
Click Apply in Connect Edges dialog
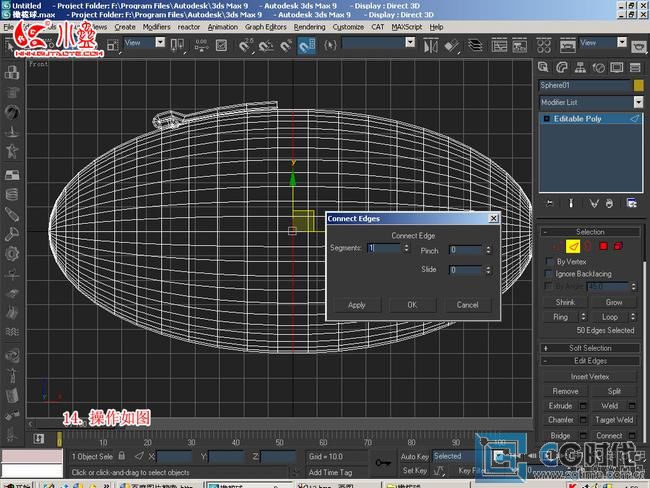pyautogui.click(x=357, y=305)
